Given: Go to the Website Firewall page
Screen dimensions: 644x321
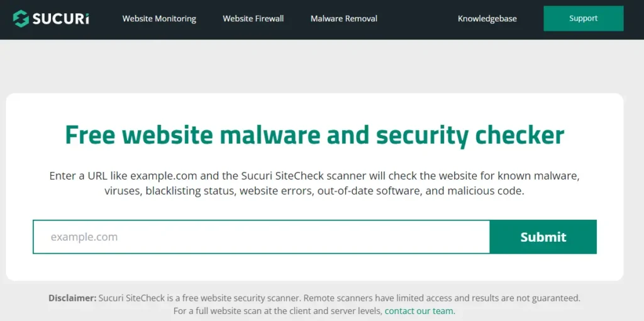Looking at the screenshot, I should (x=253, y=19).
